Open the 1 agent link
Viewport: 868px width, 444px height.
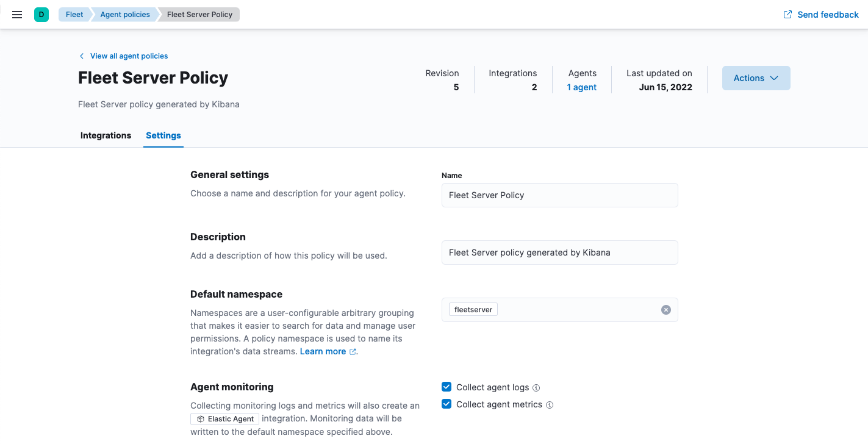pyautogui.click(x=581, y=87)
